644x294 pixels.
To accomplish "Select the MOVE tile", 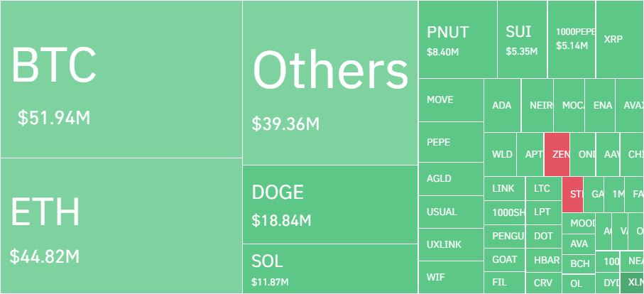I will coord(451,100).
